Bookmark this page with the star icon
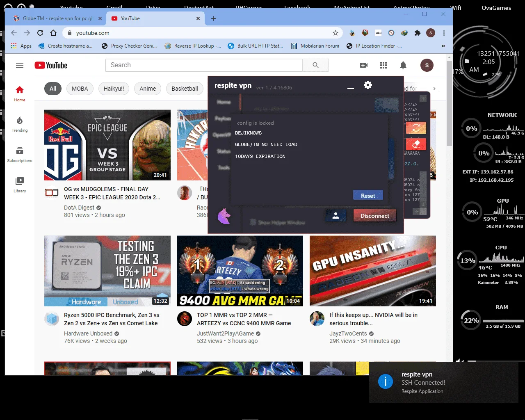Image resolution: width=525 pixels, height=420 pixels. click(336, 33)
